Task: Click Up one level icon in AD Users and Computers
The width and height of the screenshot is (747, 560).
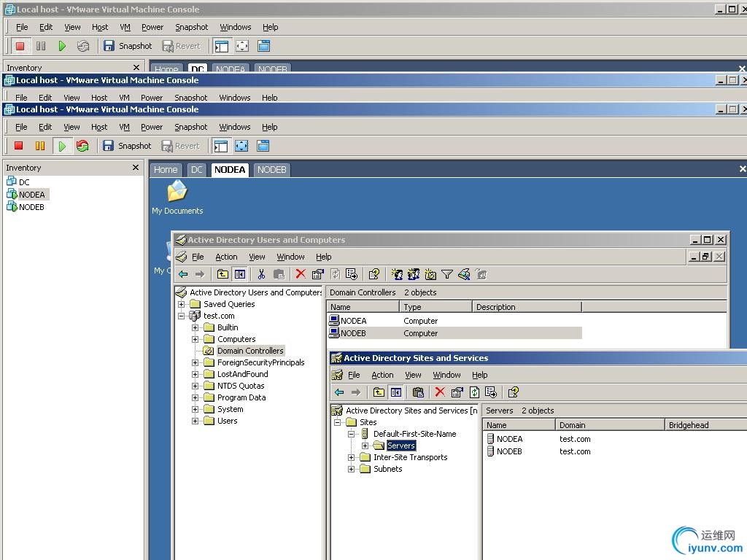Action: pyautogui.click(x=222, y=274)
